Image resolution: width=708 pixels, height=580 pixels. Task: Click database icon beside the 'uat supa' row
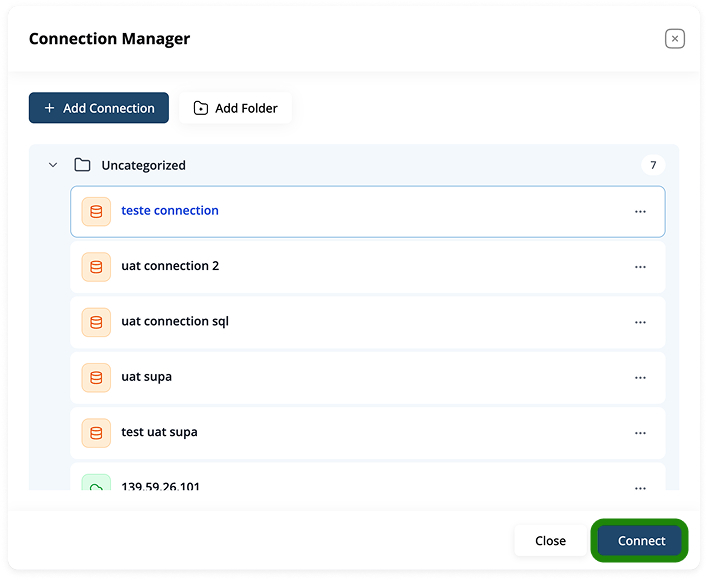(x=96, y=377)
